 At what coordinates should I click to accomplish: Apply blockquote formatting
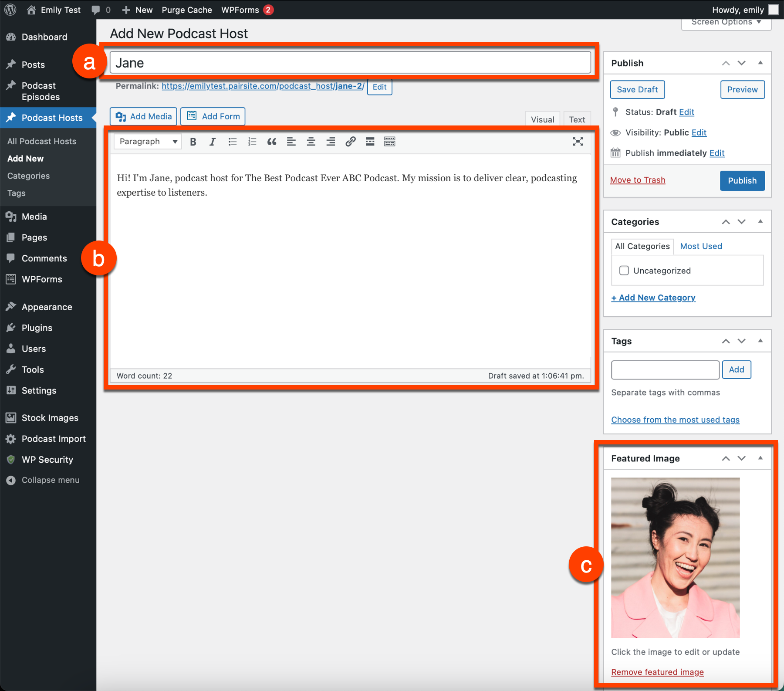[x=272, y=142]
